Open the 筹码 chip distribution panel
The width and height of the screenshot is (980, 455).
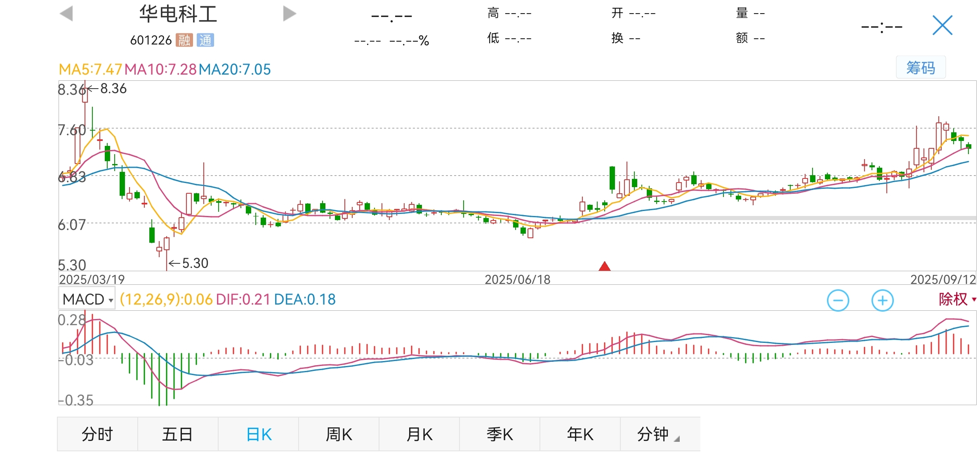(921, 68)
